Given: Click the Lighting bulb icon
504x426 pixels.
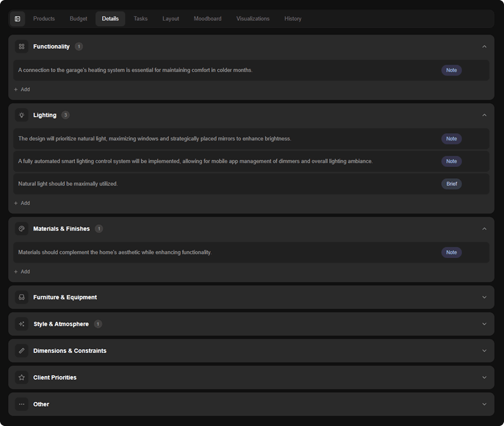Looking at the screenshot, I should 22,115.
